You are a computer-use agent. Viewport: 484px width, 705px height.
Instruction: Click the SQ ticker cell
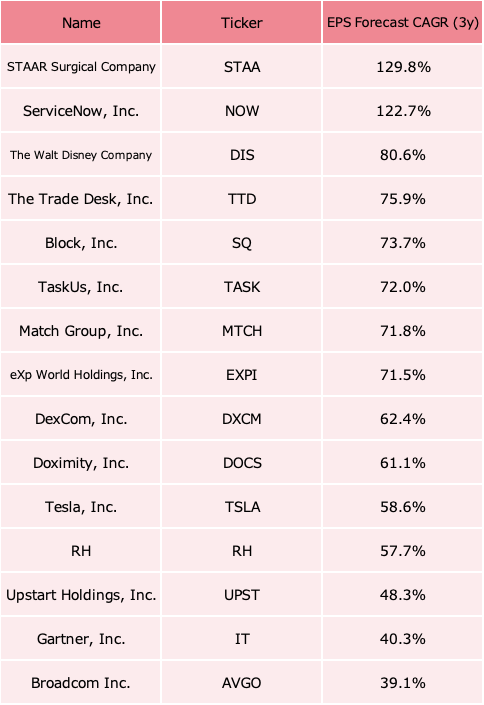click(242, 243)
